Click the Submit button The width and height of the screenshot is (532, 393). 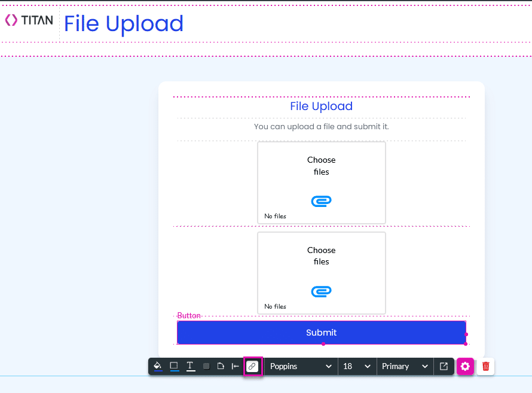click(x=322, y=333)
